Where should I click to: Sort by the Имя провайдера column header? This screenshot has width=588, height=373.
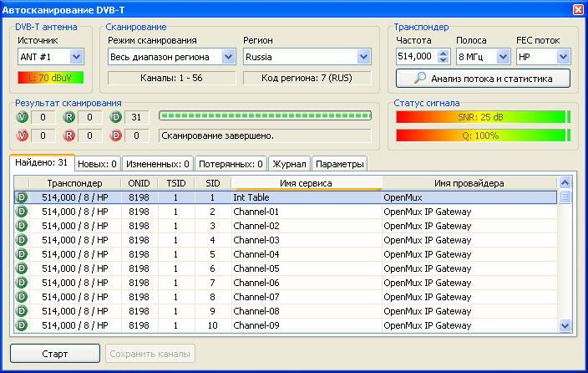(469, 183)
